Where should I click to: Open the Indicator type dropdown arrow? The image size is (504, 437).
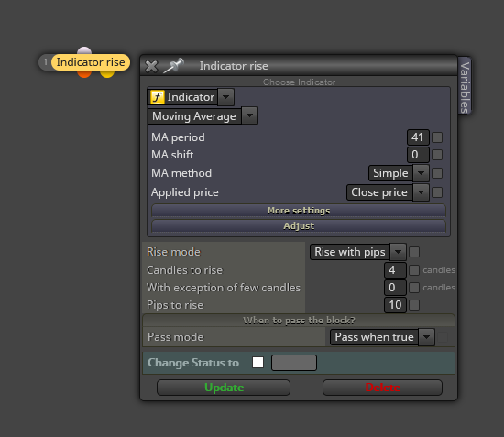(x=226, y=97)
